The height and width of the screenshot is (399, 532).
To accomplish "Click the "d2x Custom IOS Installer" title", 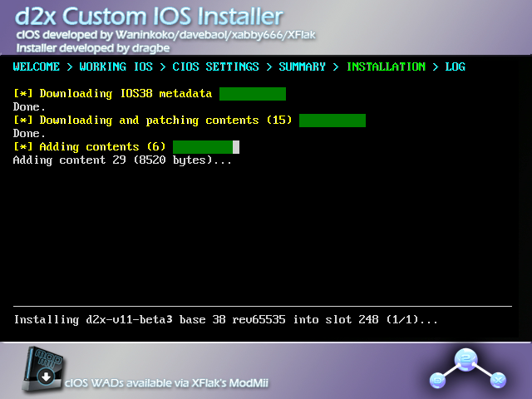I will [x=148, y=16].
